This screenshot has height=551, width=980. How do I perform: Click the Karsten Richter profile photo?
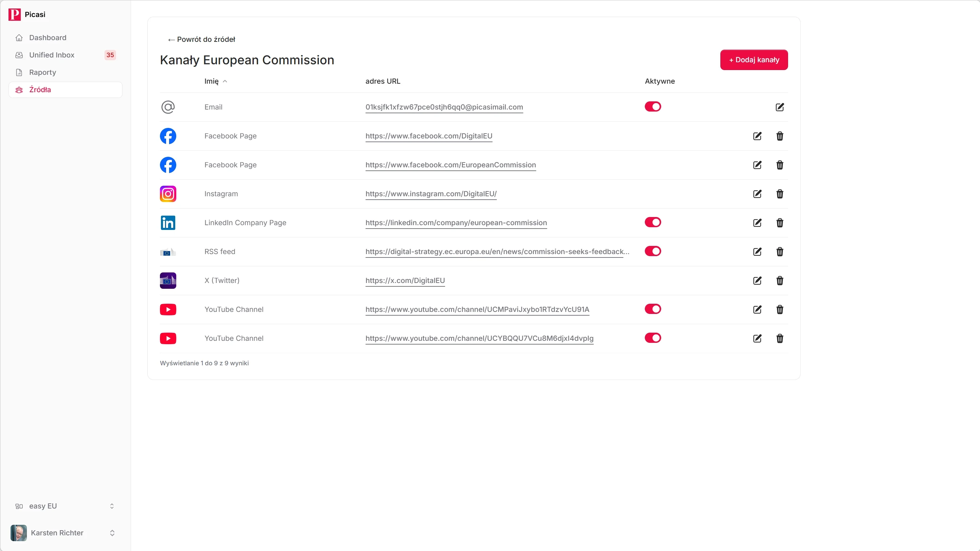point(19,533)
